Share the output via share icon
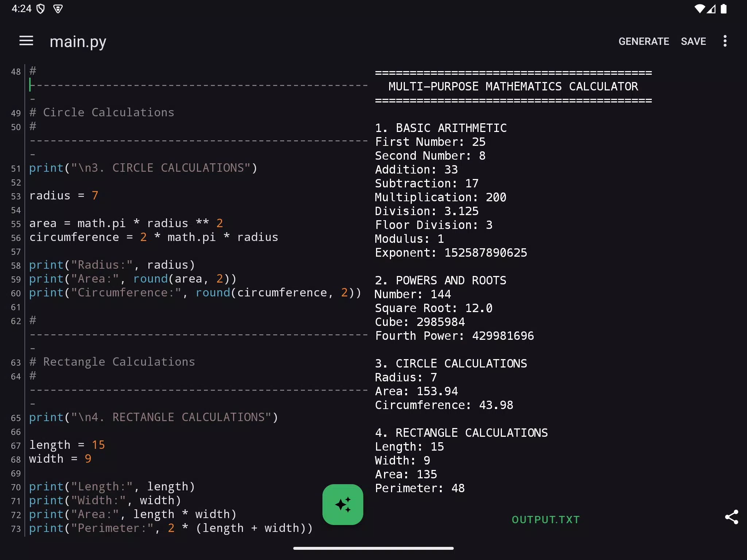Viewport: 747px width, 560px height. (731, 517)
